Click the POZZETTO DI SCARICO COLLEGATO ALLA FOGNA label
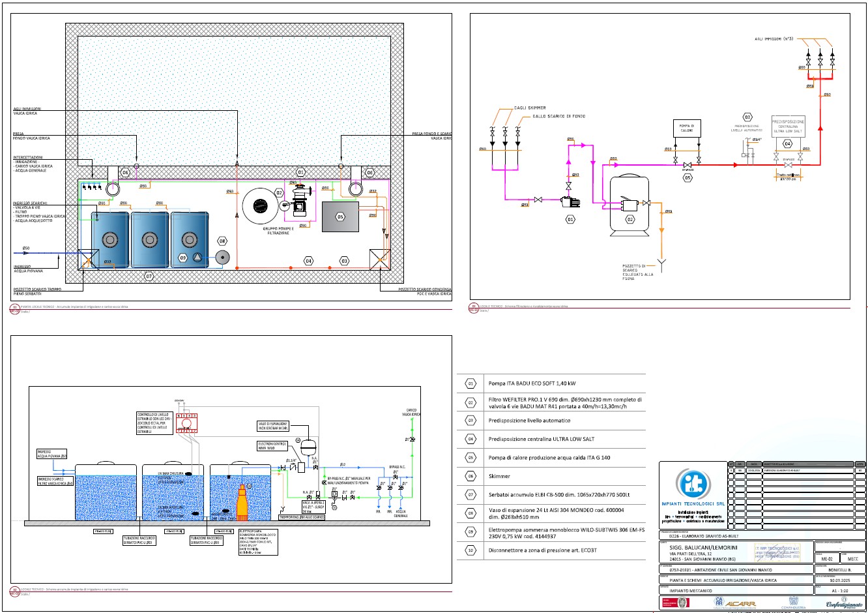 (637, 272)
